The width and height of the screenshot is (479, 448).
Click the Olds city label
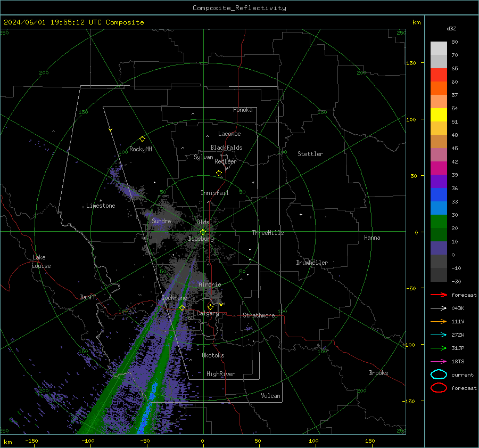(203, 222)
